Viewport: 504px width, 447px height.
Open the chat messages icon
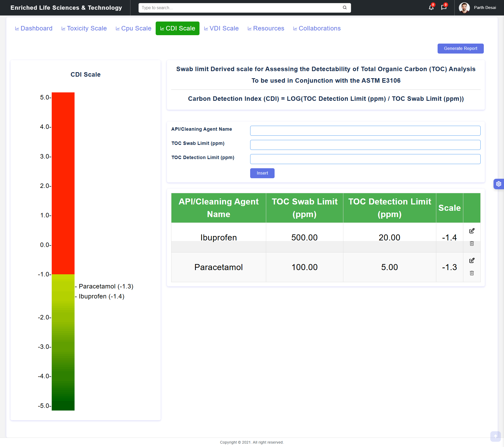point(444,8)
